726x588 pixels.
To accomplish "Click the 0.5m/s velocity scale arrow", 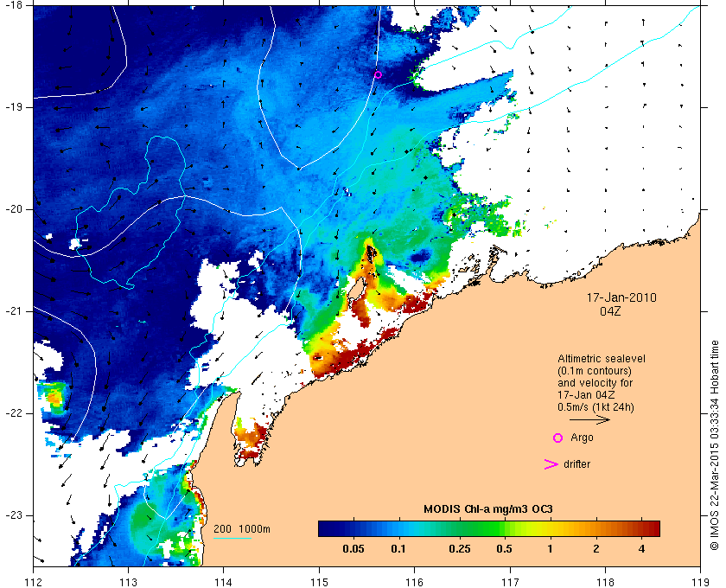I will (x=589, y=420).
